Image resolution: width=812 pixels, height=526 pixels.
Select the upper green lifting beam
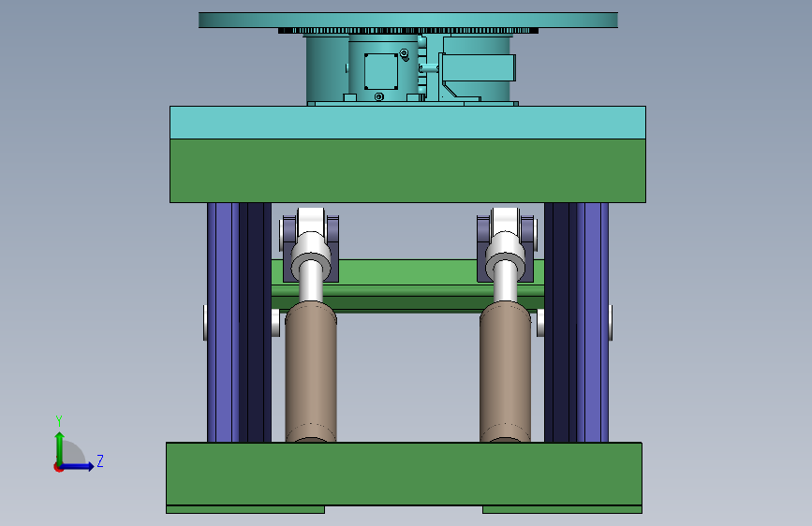tap(407, 170)
